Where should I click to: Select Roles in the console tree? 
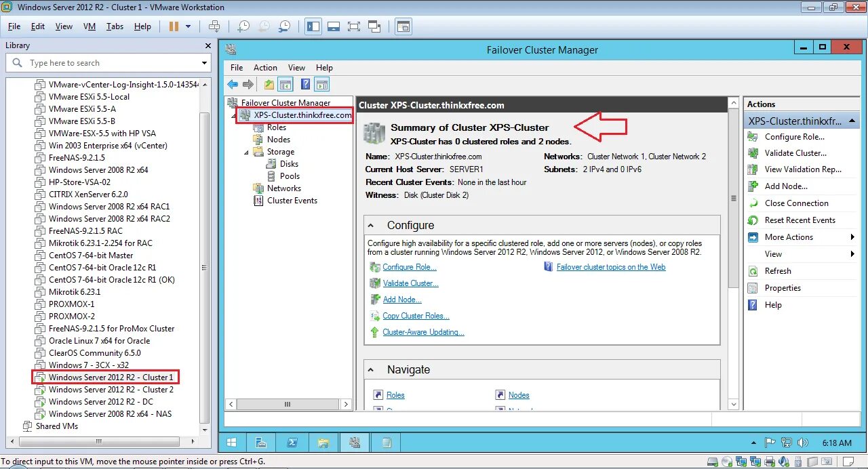[277, 127]
